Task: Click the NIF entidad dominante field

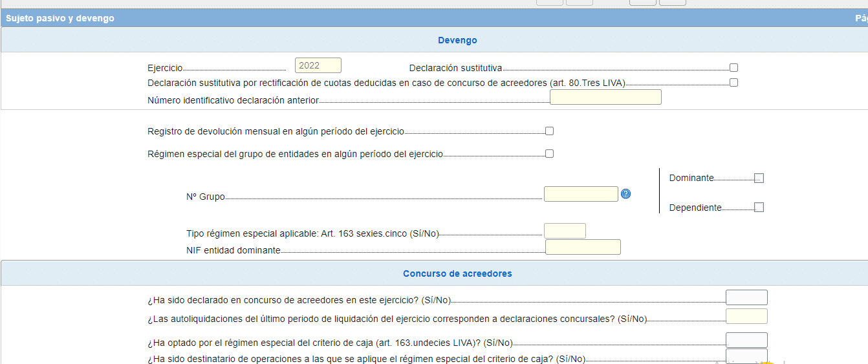Action: coord(583,247)
